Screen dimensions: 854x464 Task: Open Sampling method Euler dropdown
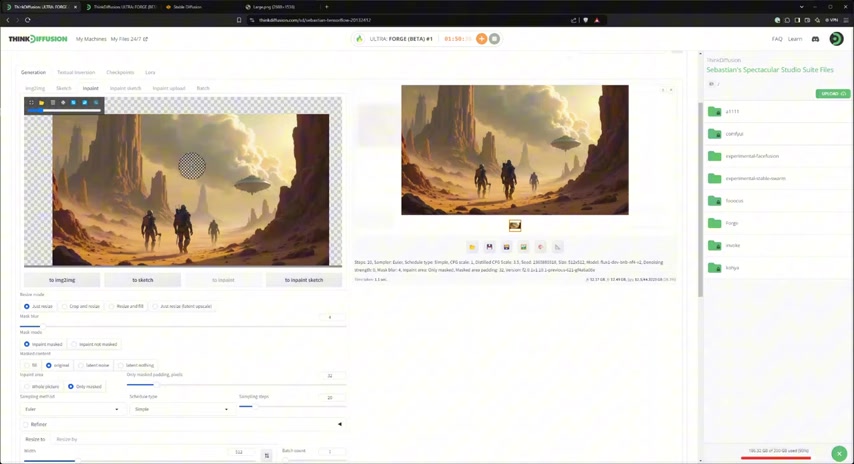click(72, 409)
